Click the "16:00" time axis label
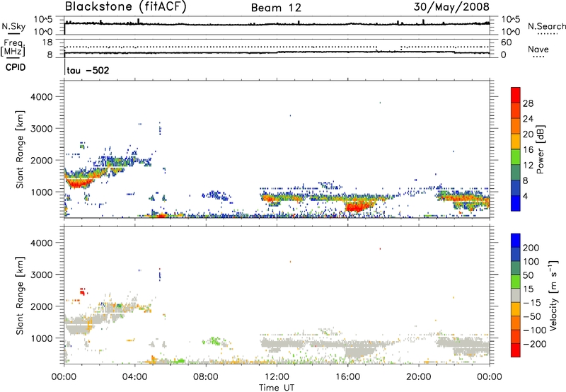 [347, 377]
